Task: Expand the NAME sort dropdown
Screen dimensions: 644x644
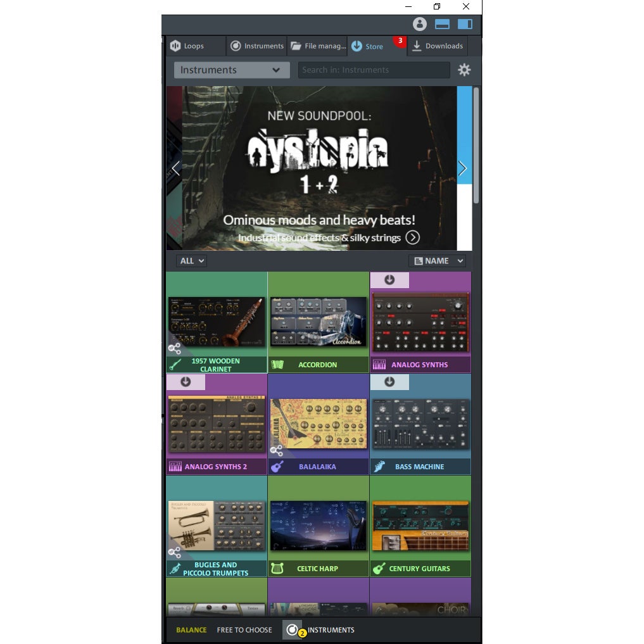Action: pyautogui.click(x=437, y=261)
